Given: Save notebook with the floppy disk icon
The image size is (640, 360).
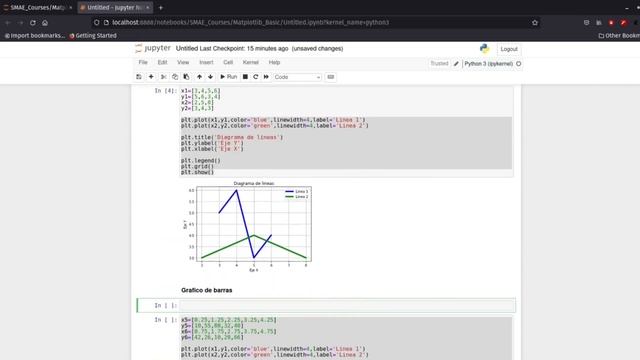Looking at the screenshot, I should pos(139,77).
